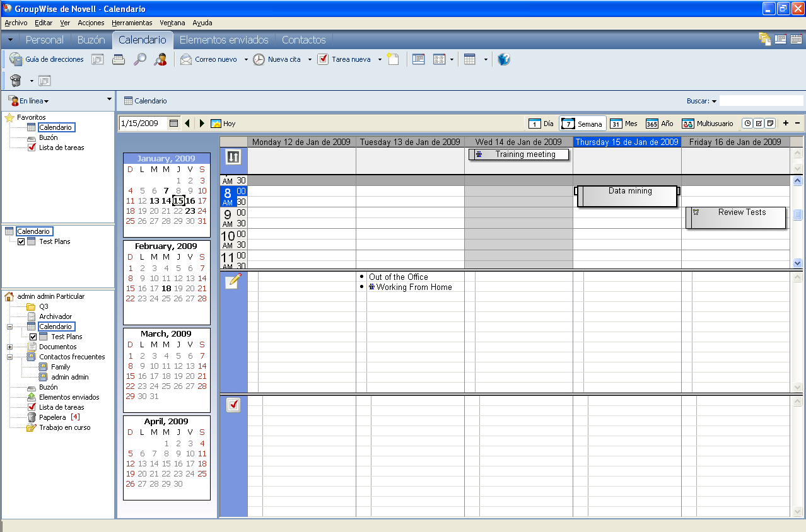Create a Nueva cita appointment

point(281,59)
